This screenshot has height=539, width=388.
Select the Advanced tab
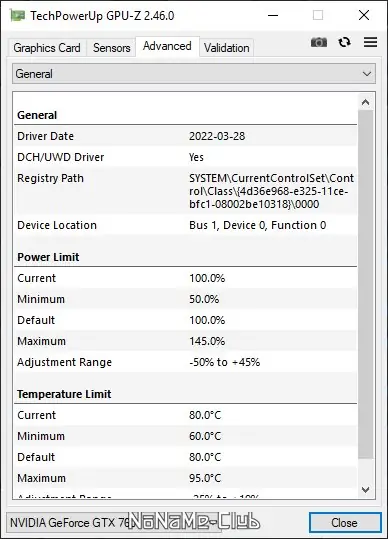click(x=167, y=46)
